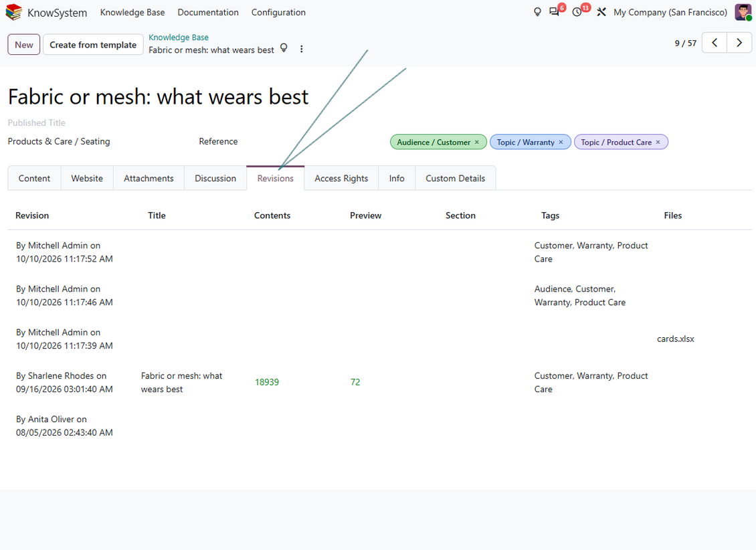Viewport: 756px width, 550px height.
Task: Switch to the Content tab
Action: click(34, 179)
